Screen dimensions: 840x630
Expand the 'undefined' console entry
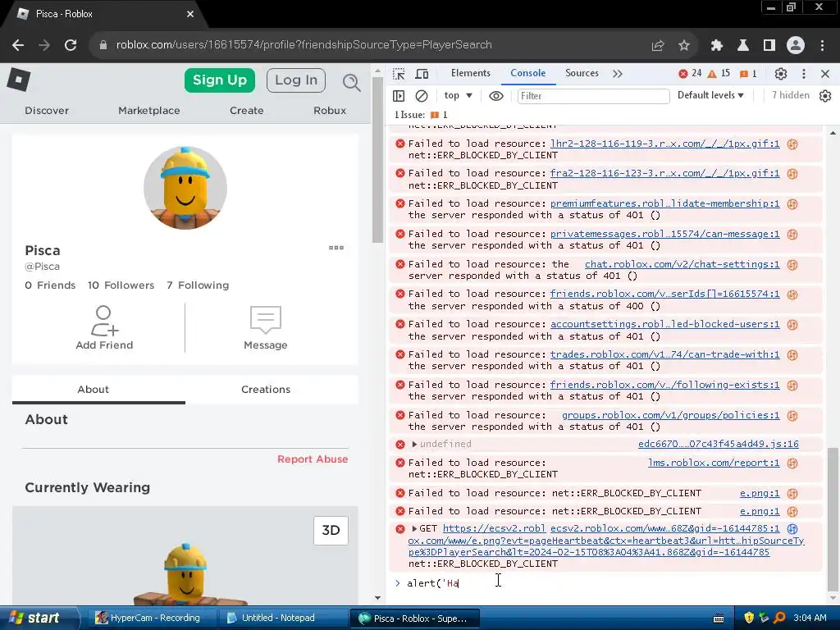[414, 444]
